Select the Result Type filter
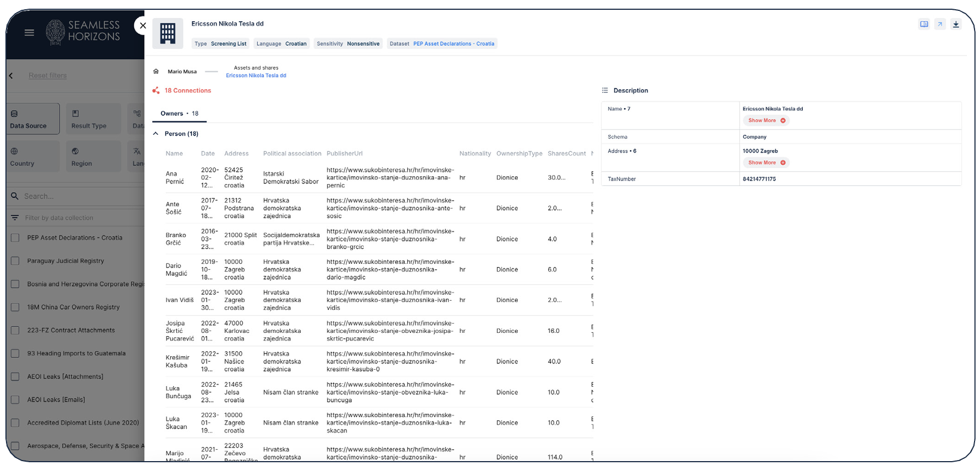The width and height of the screenshot is (980, 472). coord(94,119)
